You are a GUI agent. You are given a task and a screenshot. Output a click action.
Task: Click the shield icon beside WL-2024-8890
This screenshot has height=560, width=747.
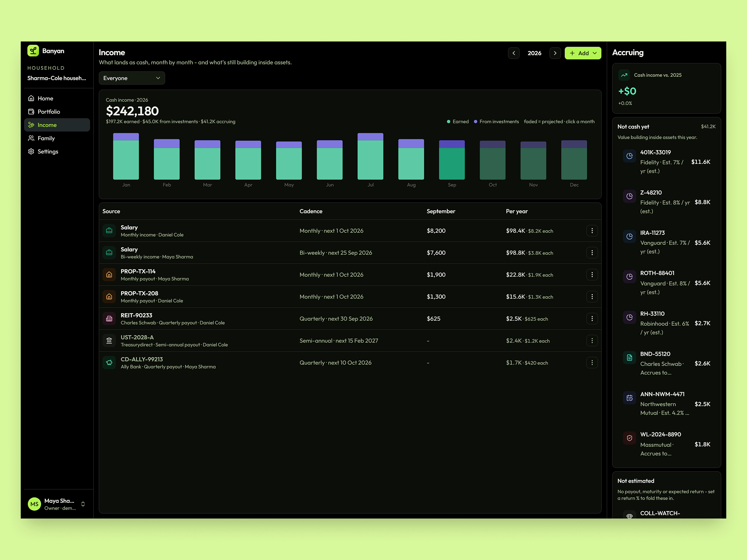tap(630, 438)
